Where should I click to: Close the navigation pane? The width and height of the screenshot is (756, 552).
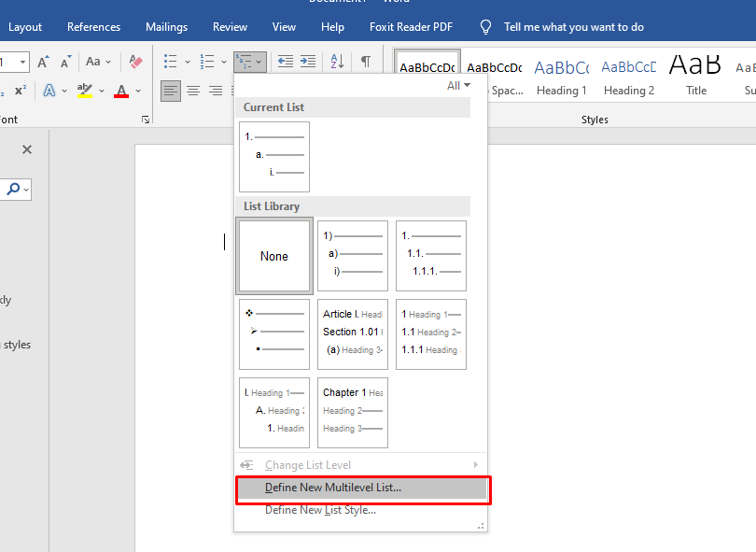[x=27, y=149]
